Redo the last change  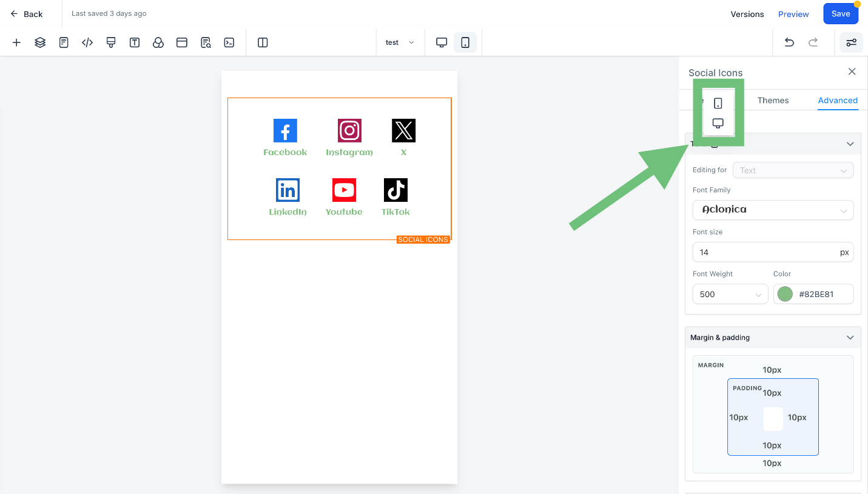pos(813,42)
